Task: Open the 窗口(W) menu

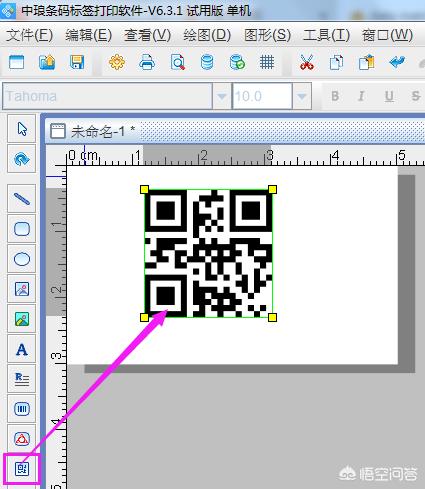Action: tap(387, 35)
